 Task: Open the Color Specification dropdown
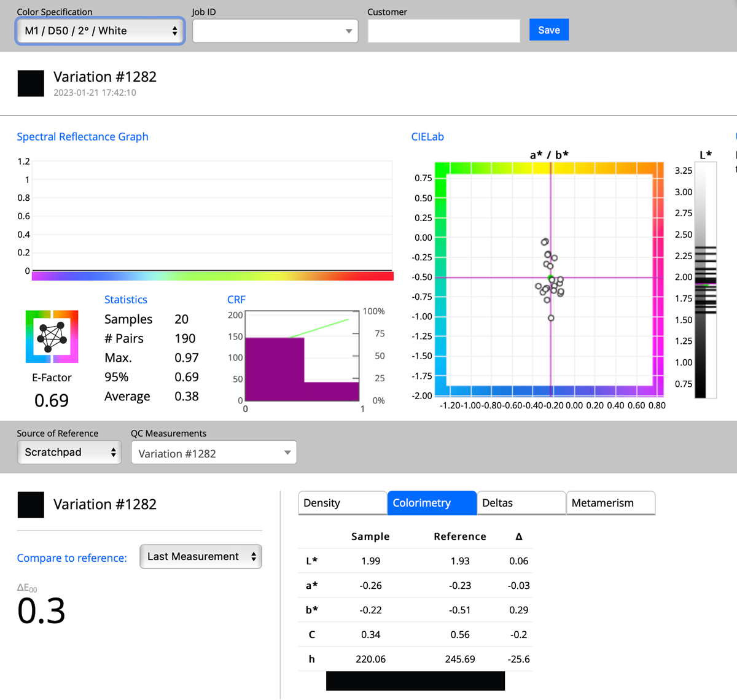click(100, 31)
